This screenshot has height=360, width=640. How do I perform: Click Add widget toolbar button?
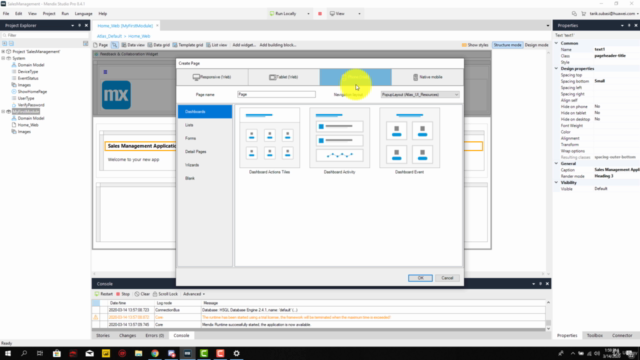point(244,45)
